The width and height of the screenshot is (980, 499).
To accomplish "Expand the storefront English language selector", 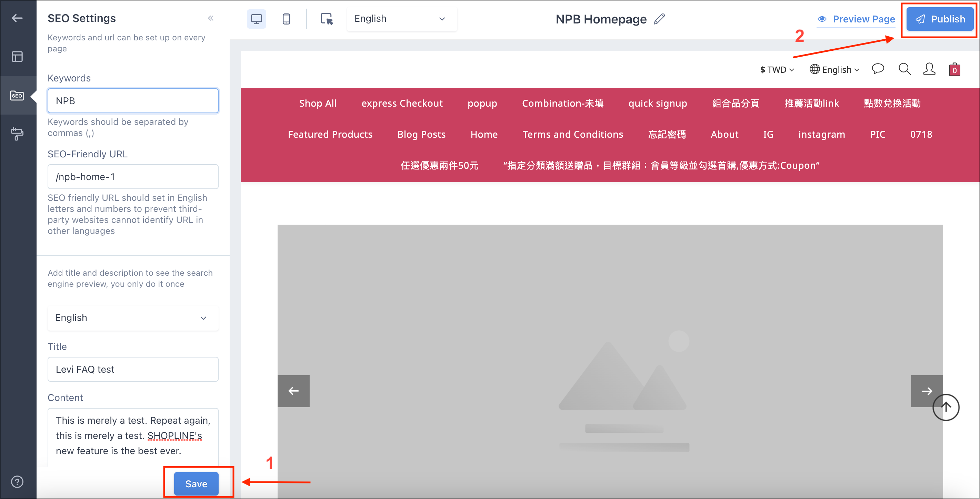I will pos(834,70).
